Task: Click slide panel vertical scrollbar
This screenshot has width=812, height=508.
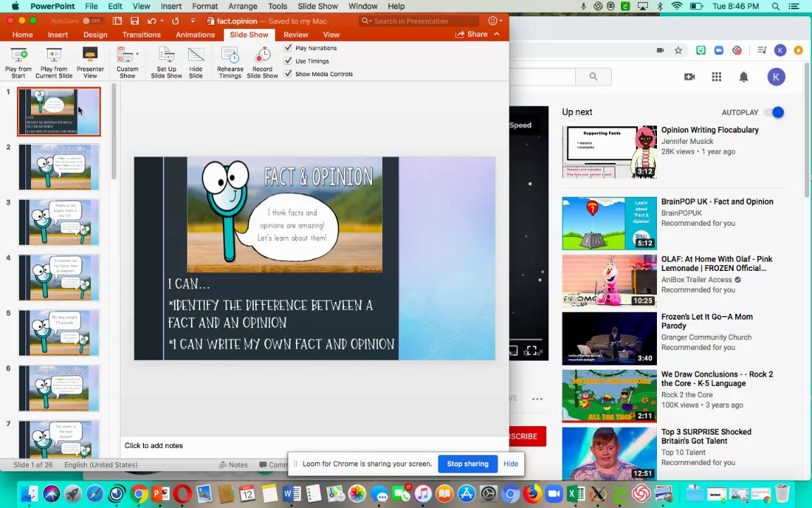Action: coord(113,131)
